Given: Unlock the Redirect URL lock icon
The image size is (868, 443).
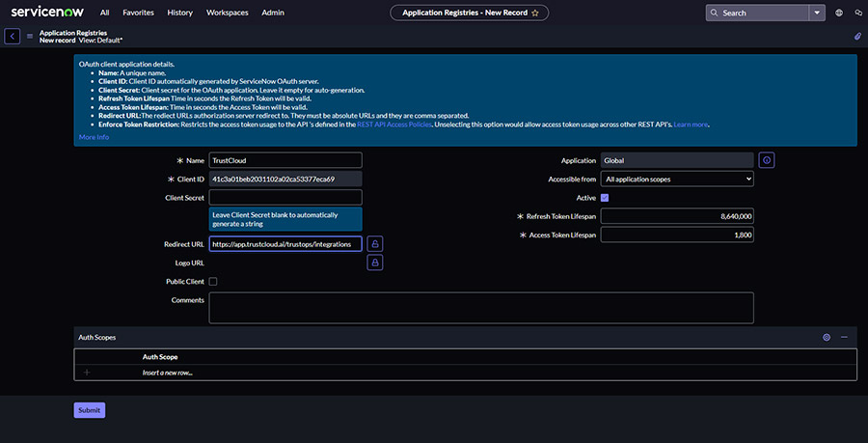Looking at the screenshot, I should tap(375, 243).
